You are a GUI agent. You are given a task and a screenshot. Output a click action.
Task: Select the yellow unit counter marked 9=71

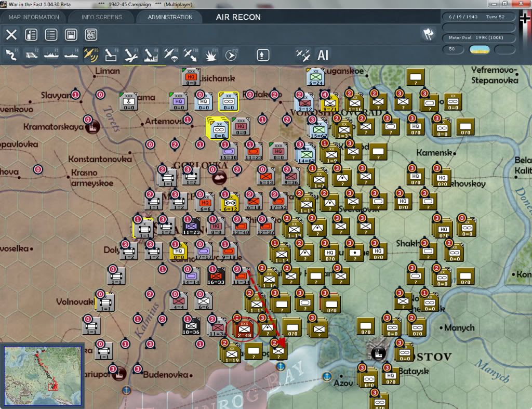pos(329,102)
